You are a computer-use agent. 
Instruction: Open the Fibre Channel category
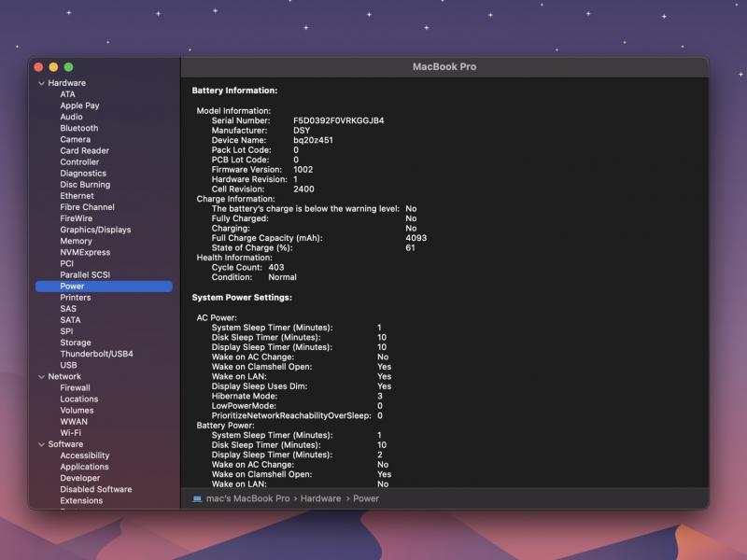click(87, 207)
